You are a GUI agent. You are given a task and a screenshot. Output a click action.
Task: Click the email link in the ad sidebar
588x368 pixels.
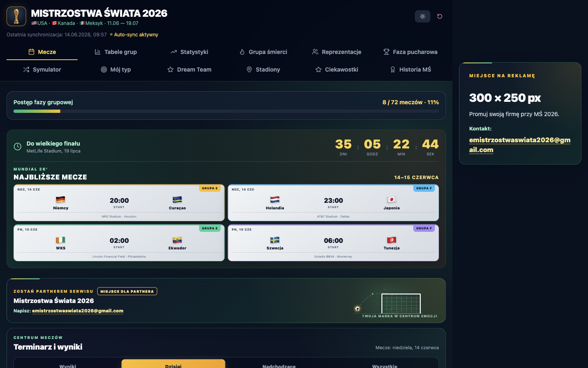(520, 145)
